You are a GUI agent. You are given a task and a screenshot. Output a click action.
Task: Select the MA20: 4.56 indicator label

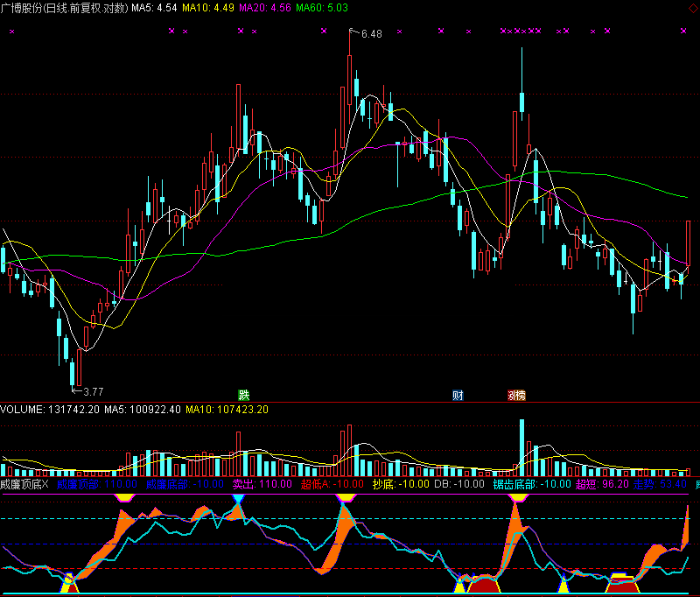pos(265,8)
